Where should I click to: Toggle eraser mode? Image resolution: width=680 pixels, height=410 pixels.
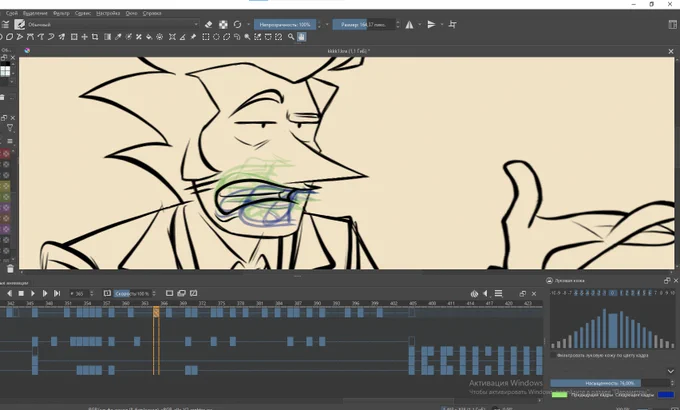pos(209,24)
